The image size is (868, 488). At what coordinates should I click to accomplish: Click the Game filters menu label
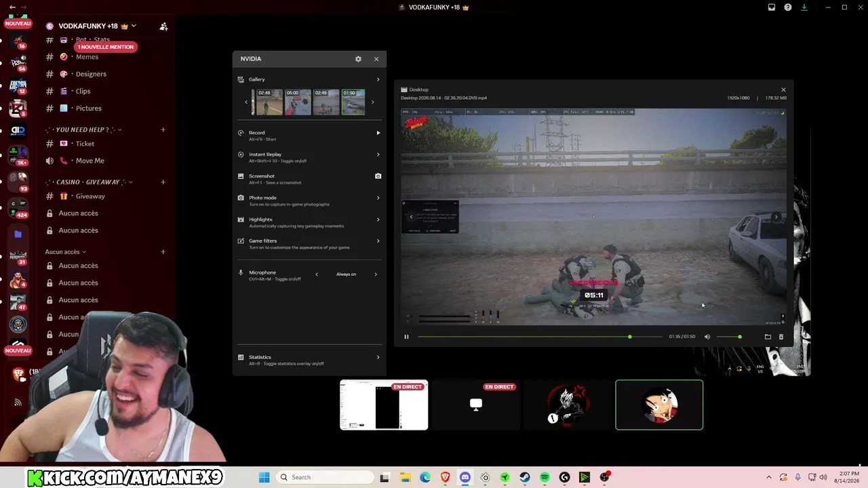(263, 241)
